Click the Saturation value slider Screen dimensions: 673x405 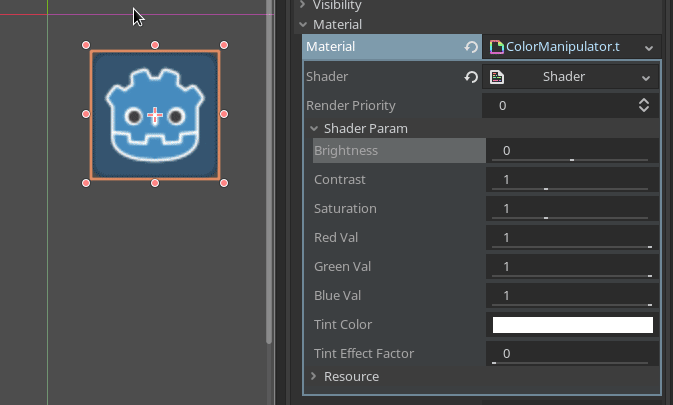coord(572,209)
